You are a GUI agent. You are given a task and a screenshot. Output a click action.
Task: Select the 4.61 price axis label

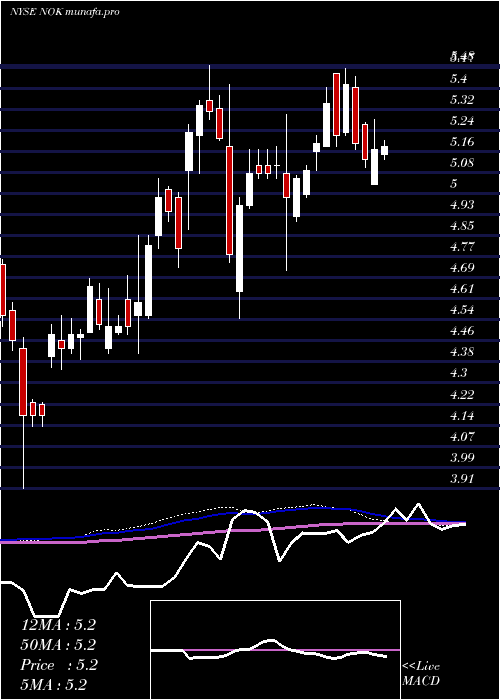[462, 289]
